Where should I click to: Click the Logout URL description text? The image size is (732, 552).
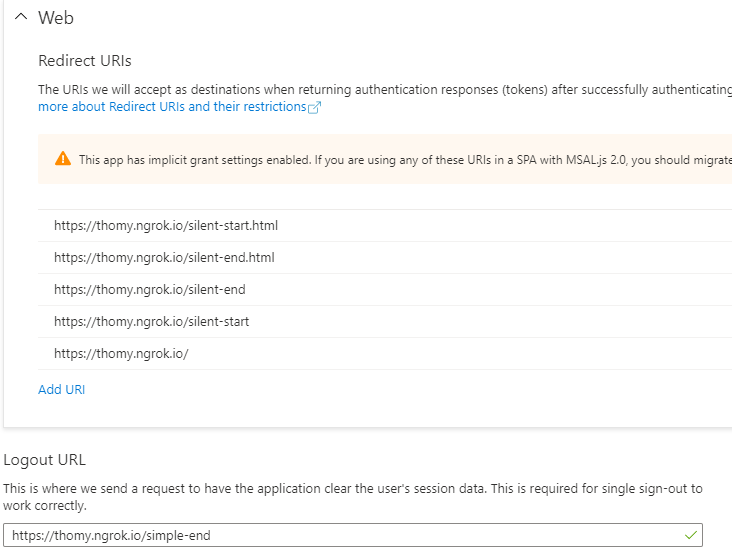click(353, 497)
